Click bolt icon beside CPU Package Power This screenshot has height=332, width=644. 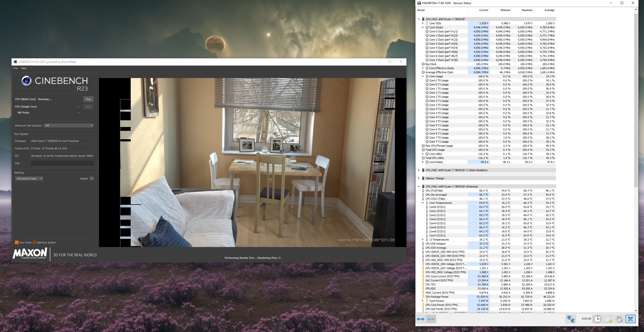click(x=423, y=296)
